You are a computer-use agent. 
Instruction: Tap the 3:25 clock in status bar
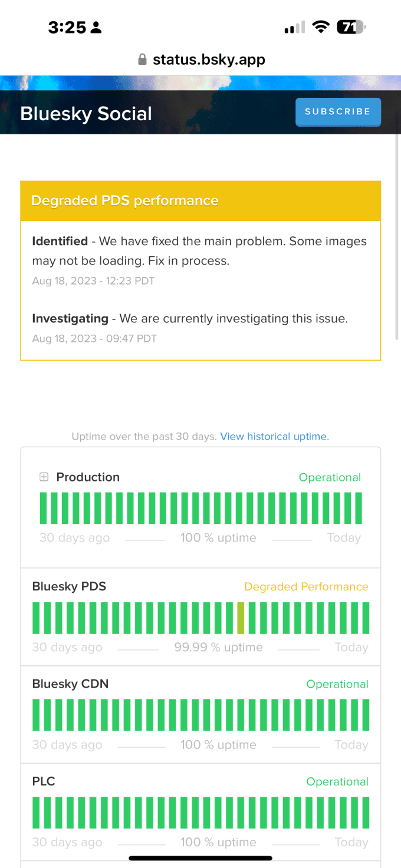(x=67, y=28)
